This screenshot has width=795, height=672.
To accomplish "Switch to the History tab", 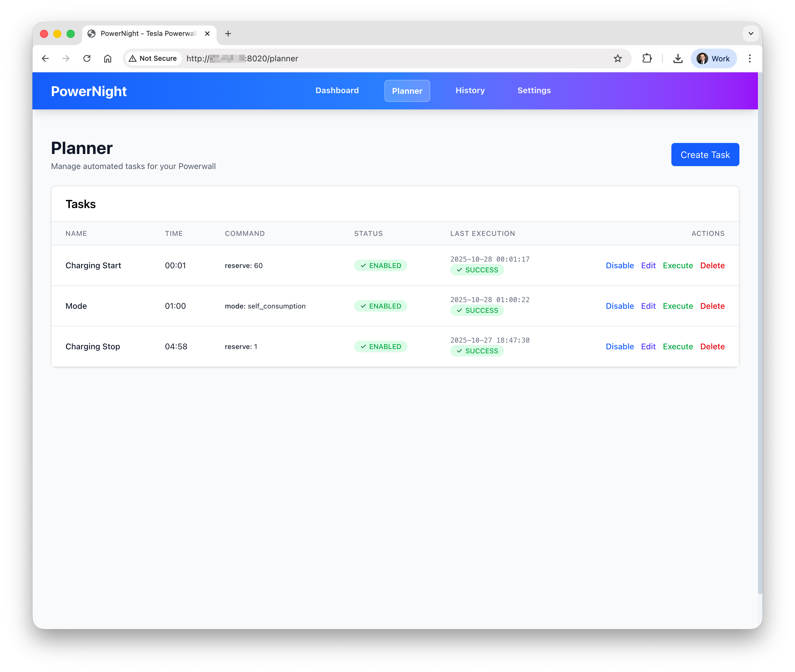I will 470,91.
